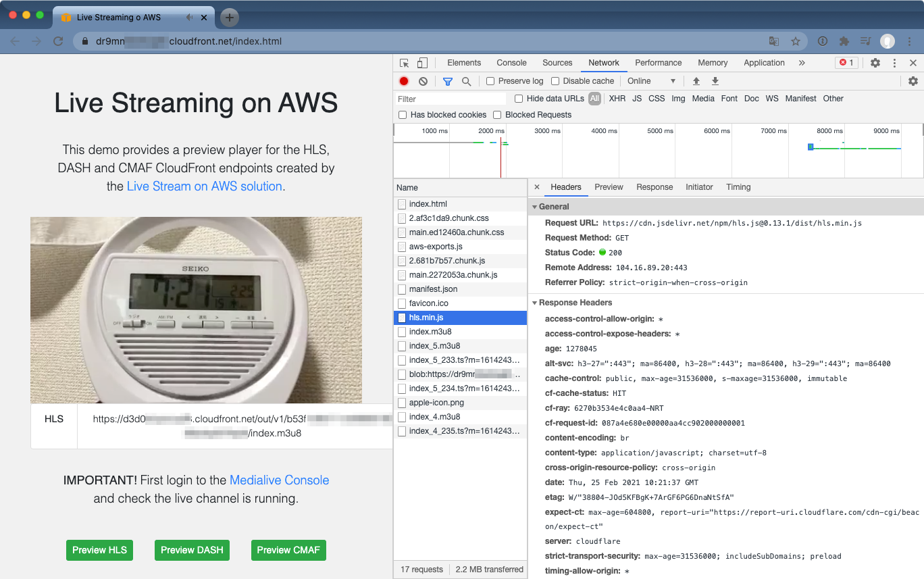This screenshot has width=924, height=579.
Task: Select the manifest.json request row
Action: click(460, 289)
